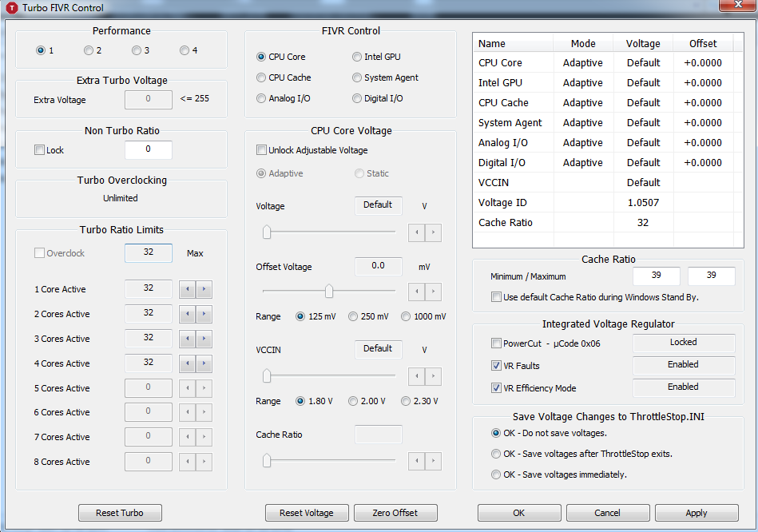Click right arrow next to VCCIN slider
The width and height of the screenshot is (758, 532).
pos(433,376)
